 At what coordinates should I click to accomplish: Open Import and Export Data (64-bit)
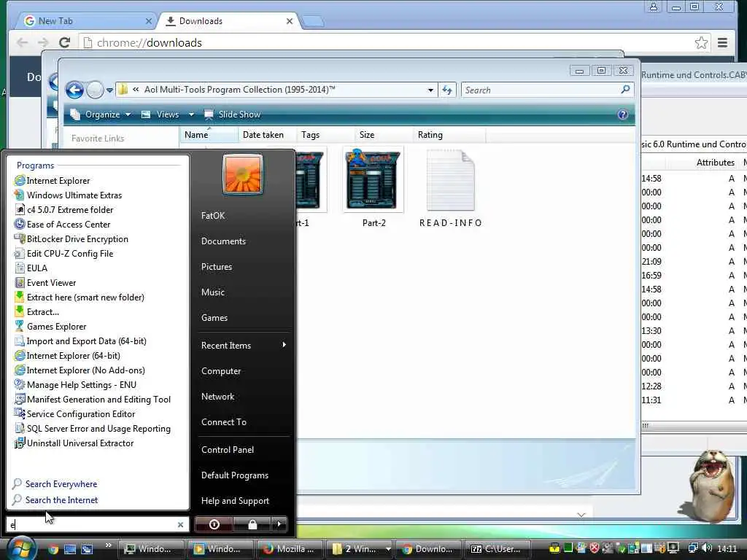[80, 341]
